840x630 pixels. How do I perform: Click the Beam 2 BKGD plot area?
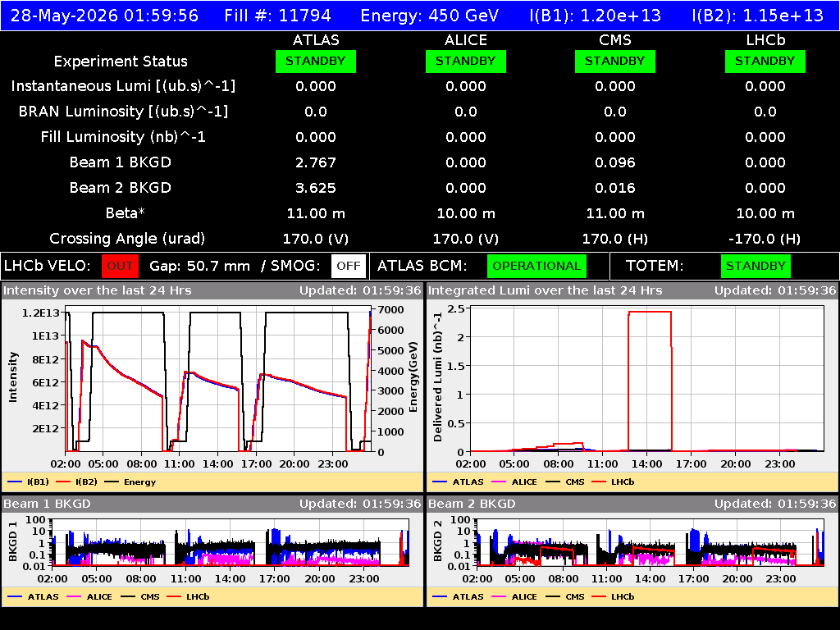coord(651,542)
